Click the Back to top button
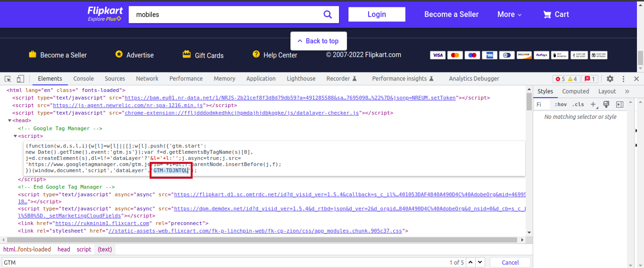 coord(319,41)
